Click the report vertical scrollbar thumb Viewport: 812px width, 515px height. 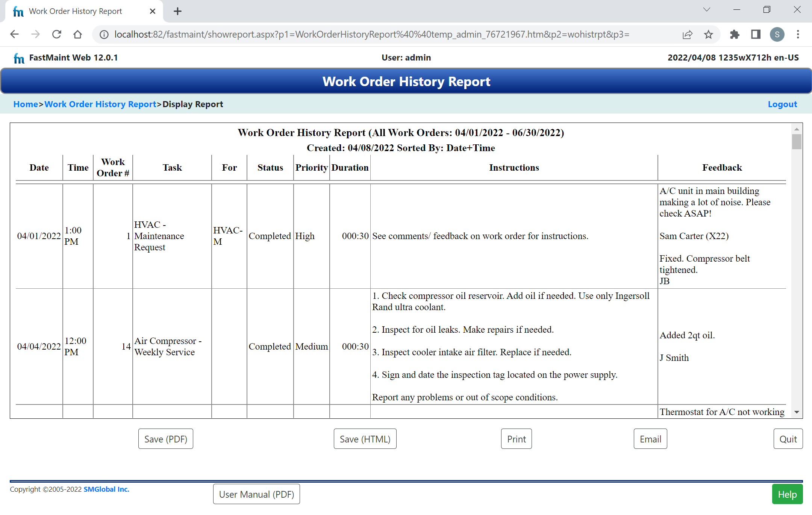click(797, 142)
